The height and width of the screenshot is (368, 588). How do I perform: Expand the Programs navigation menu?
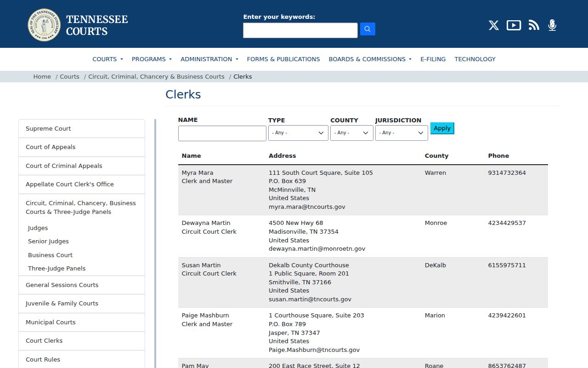[x=152, y=59]
